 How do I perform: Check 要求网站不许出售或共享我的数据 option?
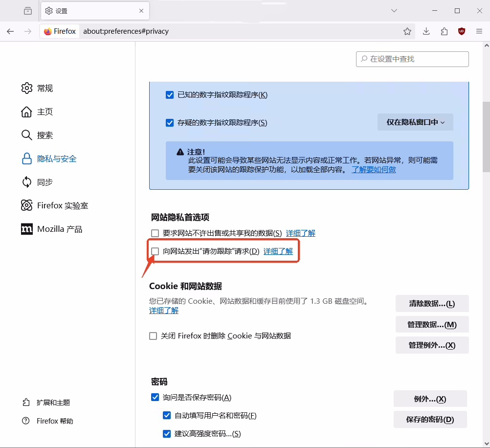pyautogui.click(x=155, y=233)
